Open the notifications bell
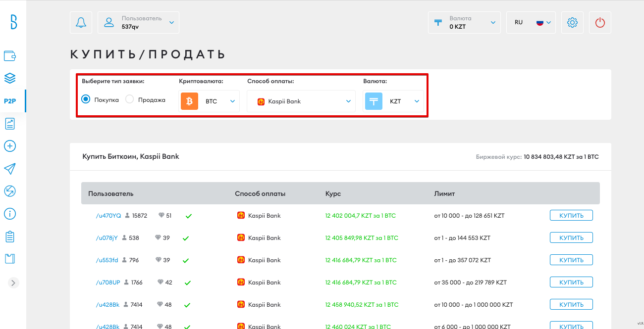This screenshot has height=329, width=644. click(81, 22)
